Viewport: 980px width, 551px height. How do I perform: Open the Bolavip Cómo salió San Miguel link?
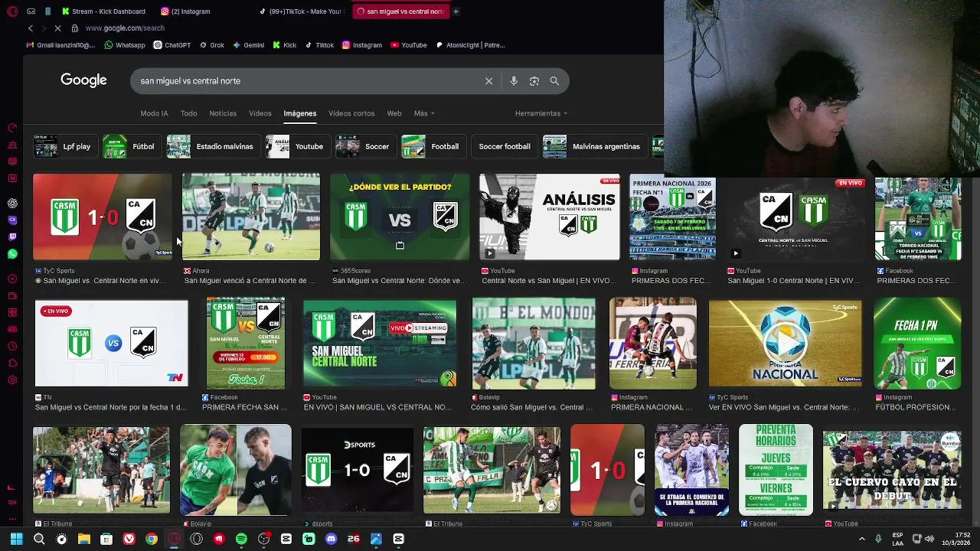coord(532,407)
